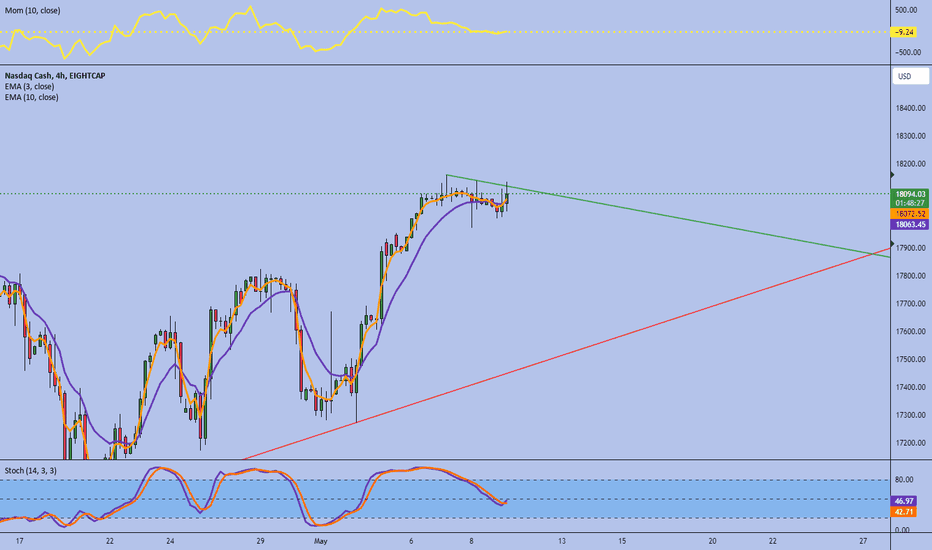Click the EMA (10, close) legend entry
This screenshot has height=550, width=932.
coord(32,97)
